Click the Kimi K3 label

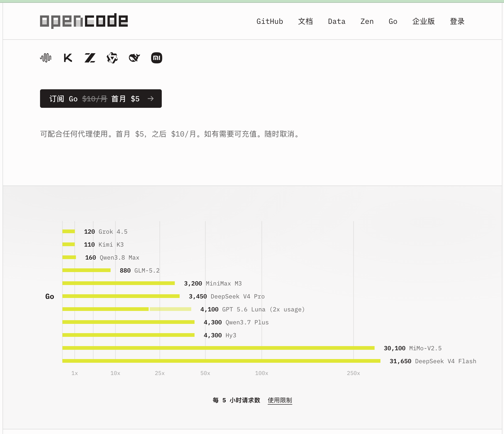[111, 245]
